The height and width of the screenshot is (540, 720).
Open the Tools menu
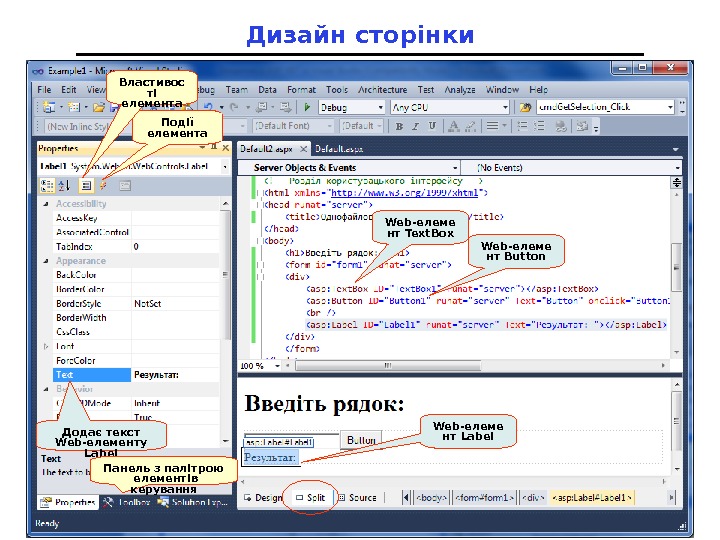[x=337, y=90]
